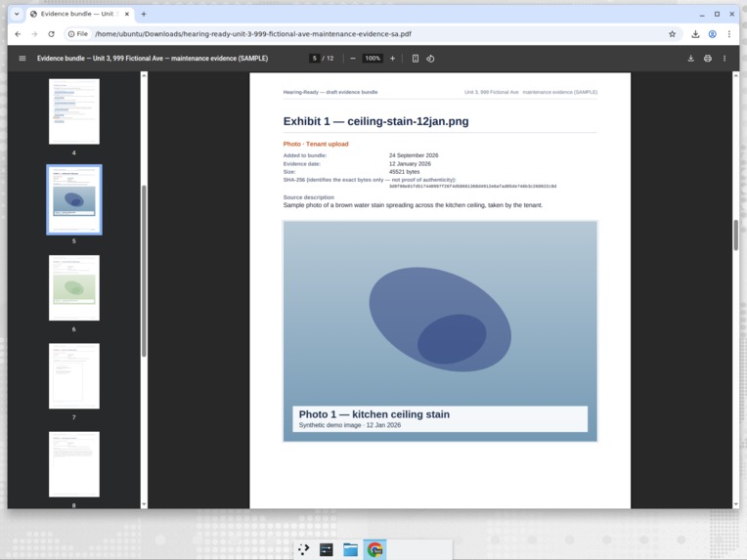Open Chrome downloads icon
747x560 pixels.
point(695,34)
